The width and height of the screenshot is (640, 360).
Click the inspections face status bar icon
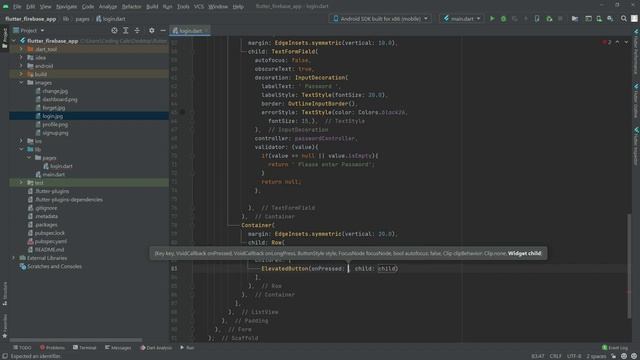[624, 356]
